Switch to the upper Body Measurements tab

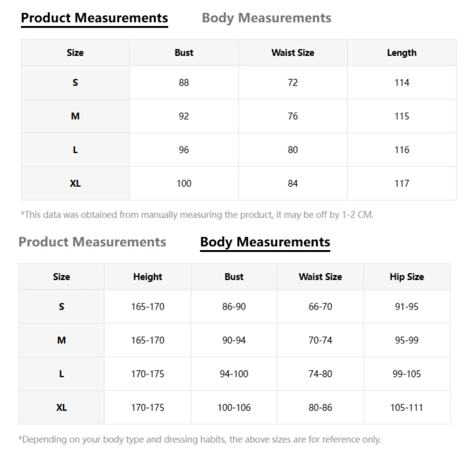(x=267, y=18)
